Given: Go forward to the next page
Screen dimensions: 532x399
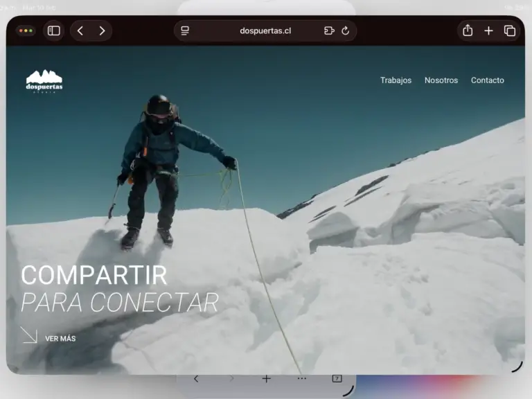Looking at the screenshot, I should click(x=102, y=30).
